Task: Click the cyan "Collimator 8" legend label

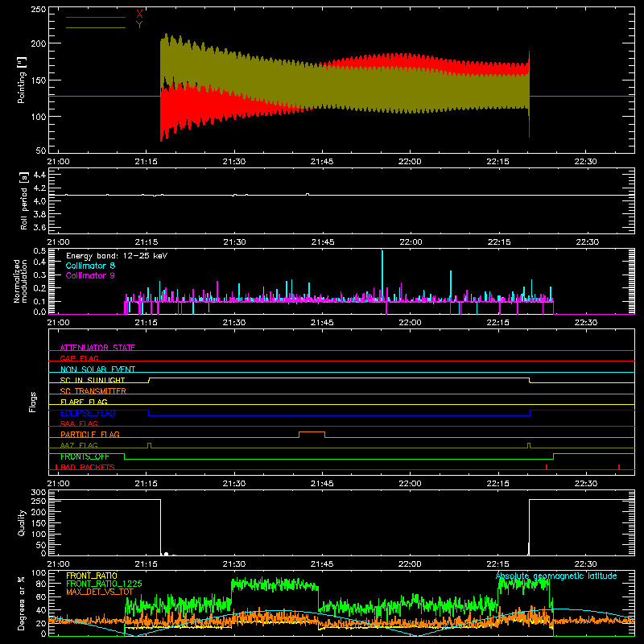Action: pos(90,266)
